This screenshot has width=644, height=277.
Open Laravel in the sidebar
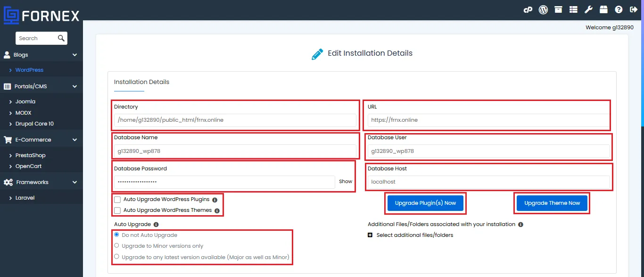pos(25,198)
